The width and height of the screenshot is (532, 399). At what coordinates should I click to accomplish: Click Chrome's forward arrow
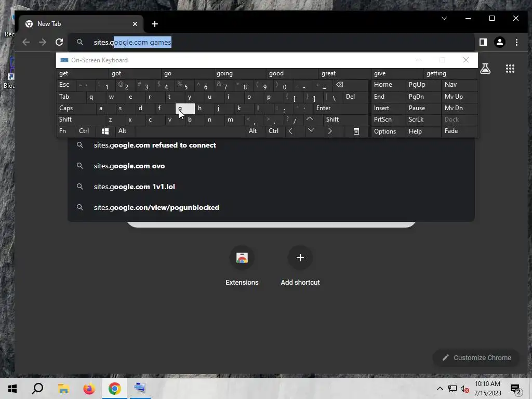coord(43,42)
